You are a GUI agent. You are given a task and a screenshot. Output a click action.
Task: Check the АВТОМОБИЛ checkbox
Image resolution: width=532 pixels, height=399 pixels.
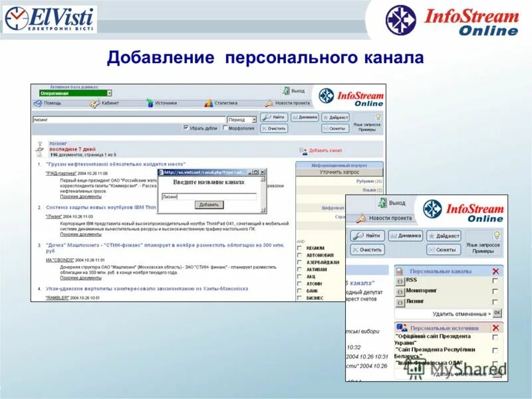point(299,255)
